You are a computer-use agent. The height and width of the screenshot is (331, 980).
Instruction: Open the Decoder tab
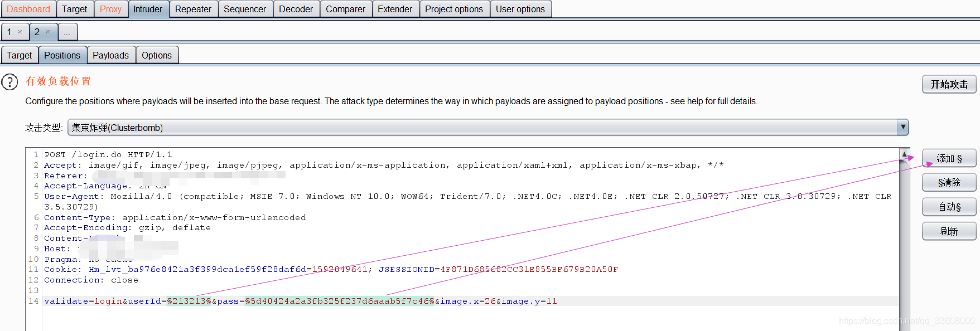coord(296,9)
